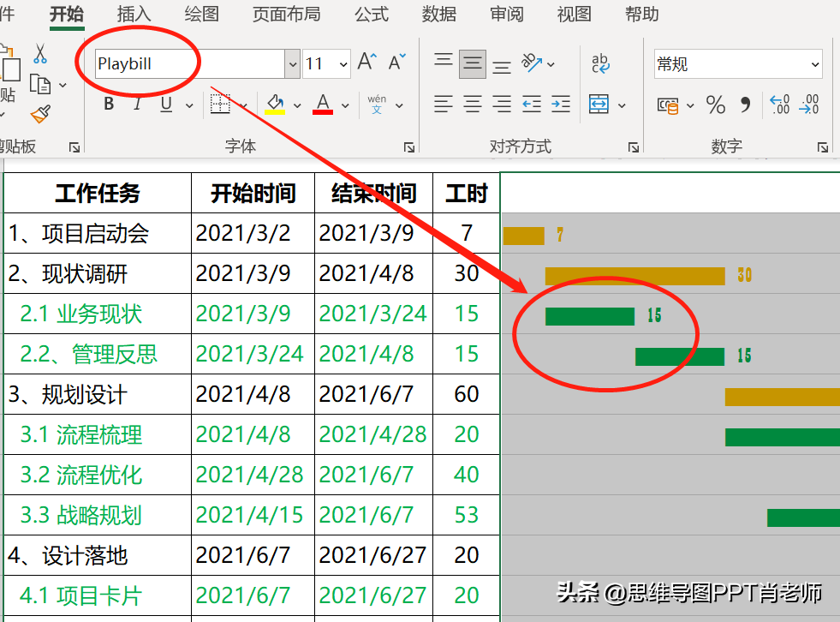Click the Merge and Center icon
Screen dimensions: 840x622
(599, 104)
